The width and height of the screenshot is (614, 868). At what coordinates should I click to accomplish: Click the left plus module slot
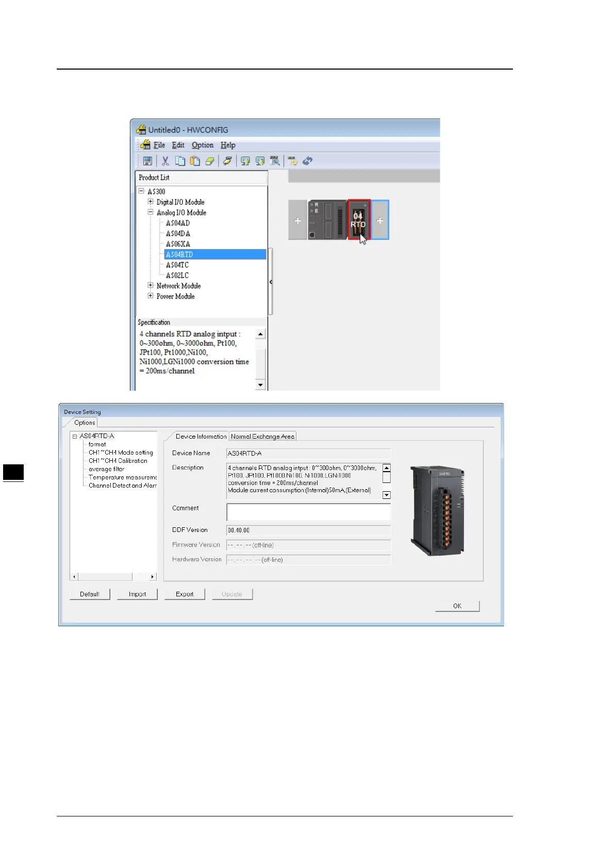click(x=297, y=221)
